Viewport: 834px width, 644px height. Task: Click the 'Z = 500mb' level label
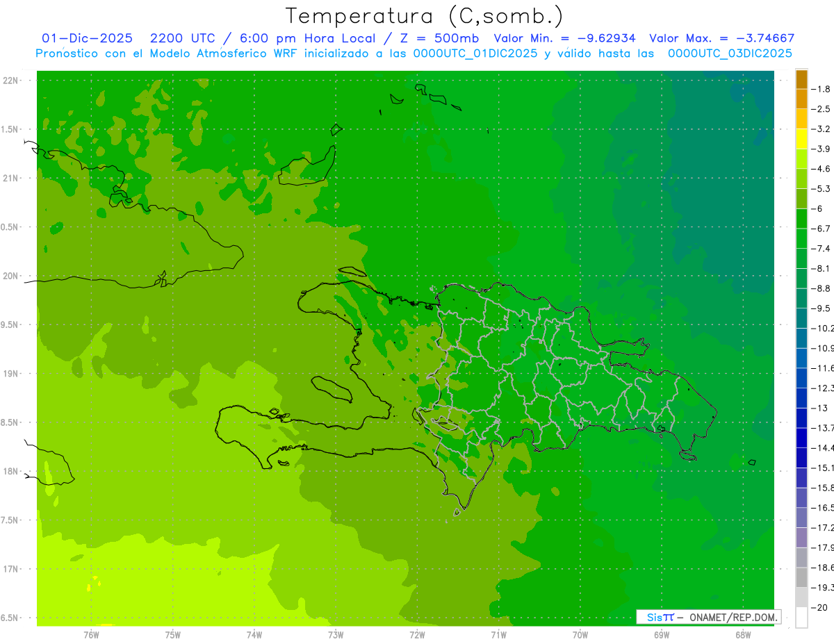[x=441, y=38]
